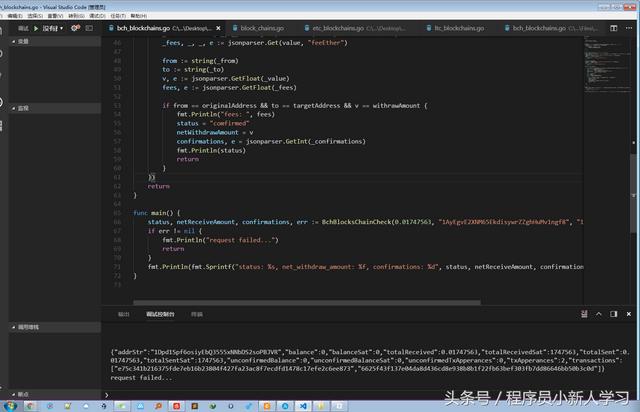Click the code minimap preview
This screenshot has width=640, height=412.
(607, 65)
